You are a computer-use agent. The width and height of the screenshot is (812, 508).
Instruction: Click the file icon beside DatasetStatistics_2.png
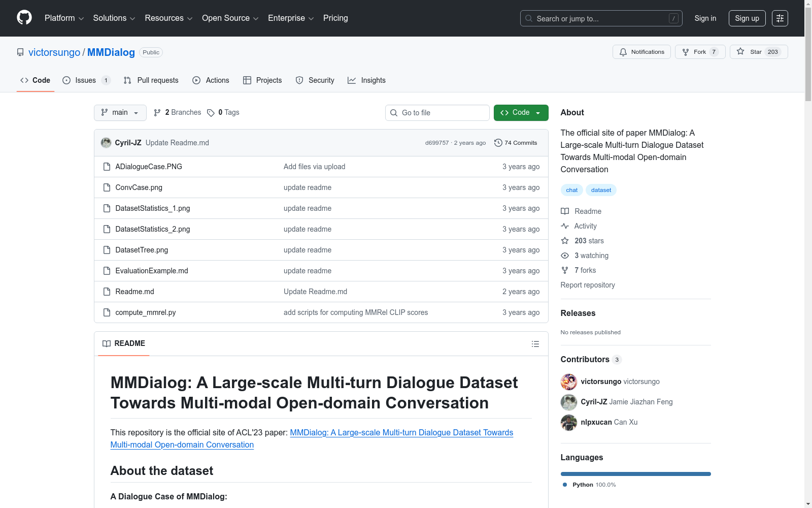coord(107,229)
